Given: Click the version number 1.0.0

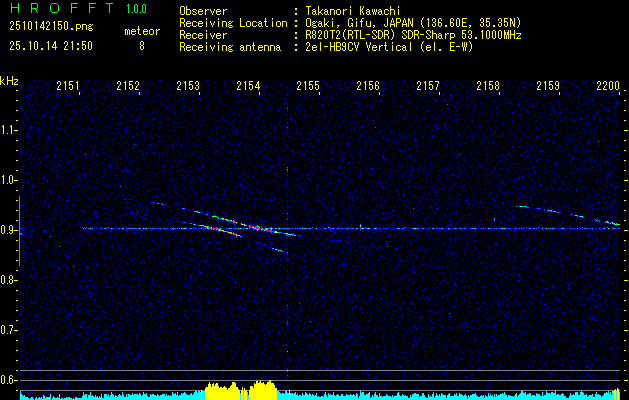Looking at the screenshot, I should pyautogui.click(x=136, y=8).
